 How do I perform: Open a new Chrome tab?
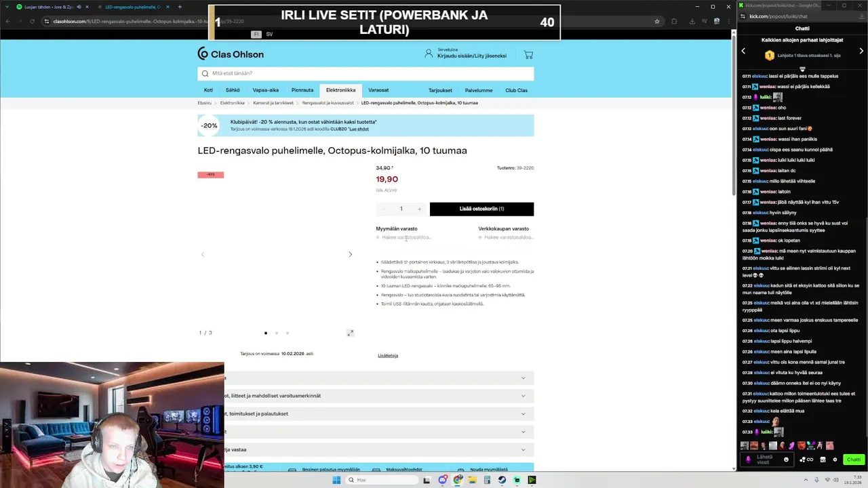pyautogui.click(x=180, y=7)
